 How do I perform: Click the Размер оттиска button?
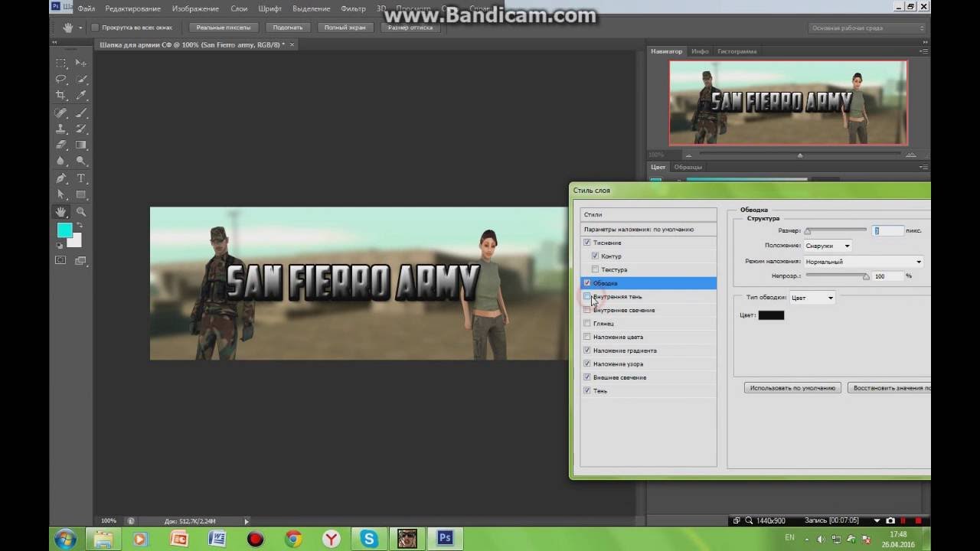410,28
